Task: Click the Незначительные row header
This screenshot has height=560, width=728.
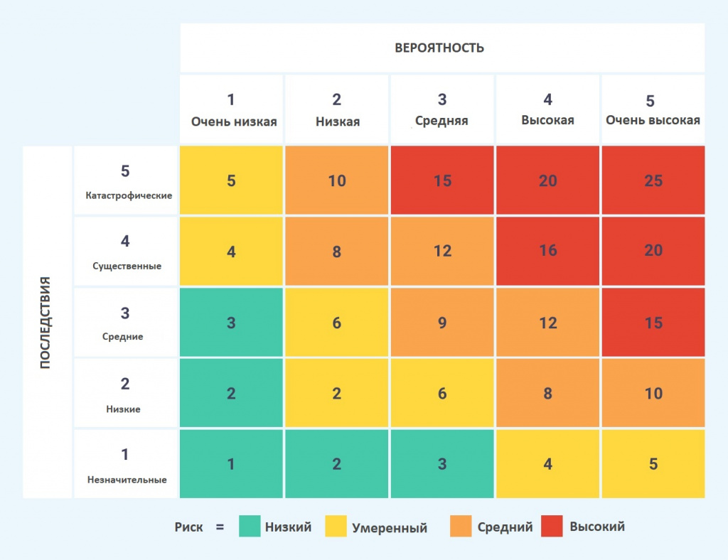Action: click(125, 464)
